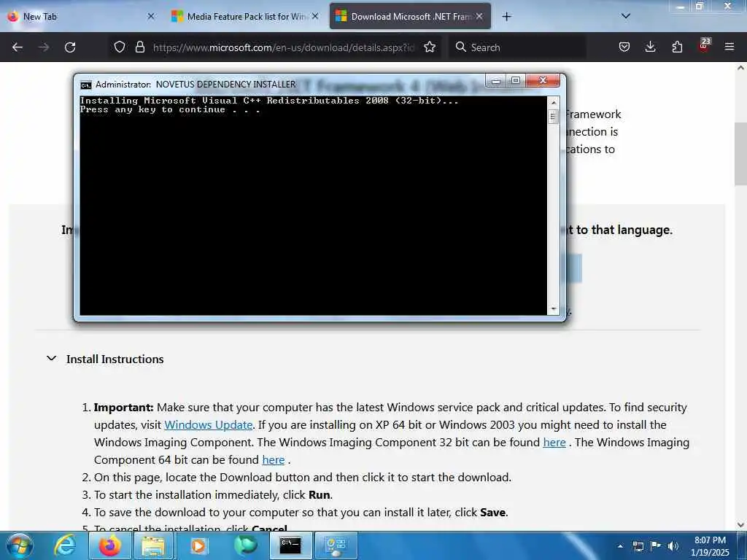
Task: Maximize the Novetus Dependency Installer window
Action: (516, 80)
